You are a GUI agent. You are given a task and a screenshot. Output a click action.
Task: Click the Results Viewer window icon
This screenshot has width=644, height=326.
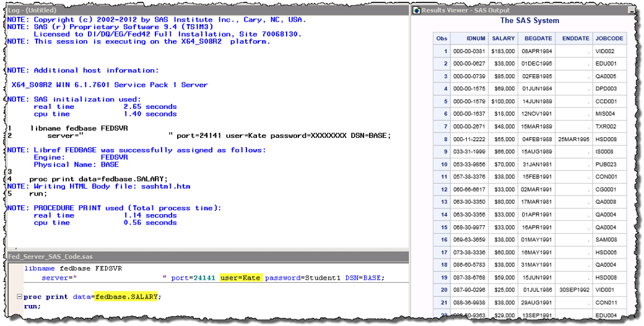(x=416, y=11)
